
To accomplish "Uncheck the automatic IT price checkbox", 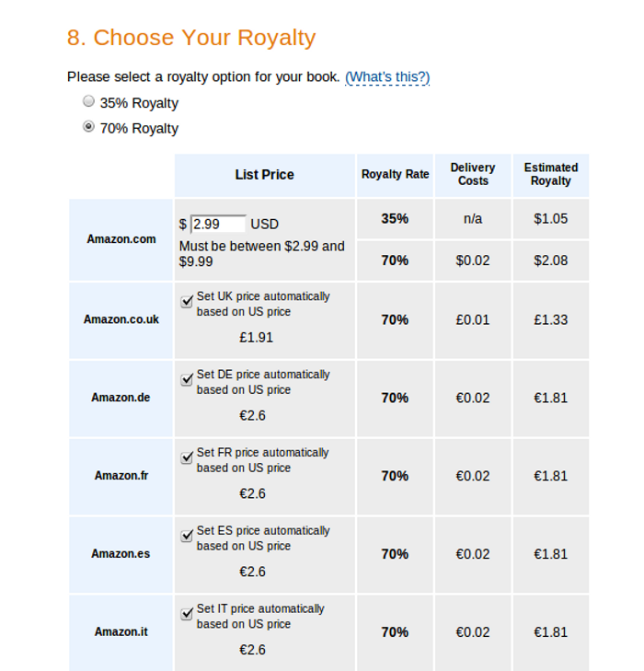I will click(x=187, y=614).
